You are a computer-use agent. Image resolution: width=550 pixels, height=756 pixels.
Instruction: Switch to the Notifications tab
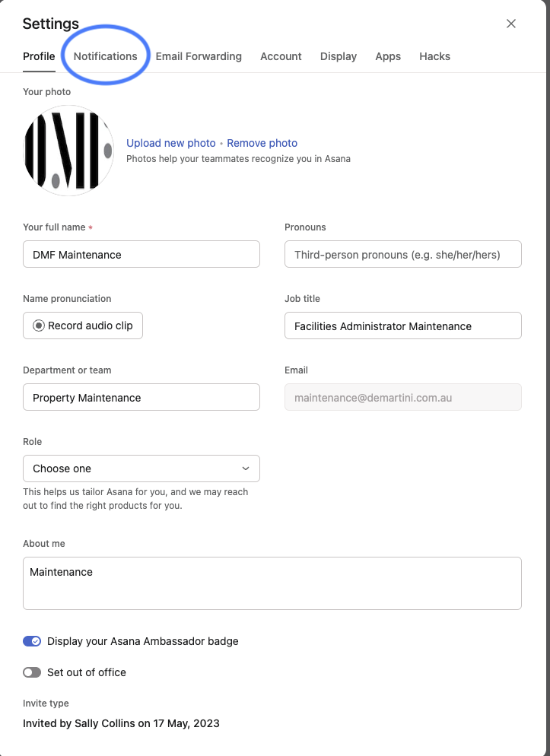point(105,56)
